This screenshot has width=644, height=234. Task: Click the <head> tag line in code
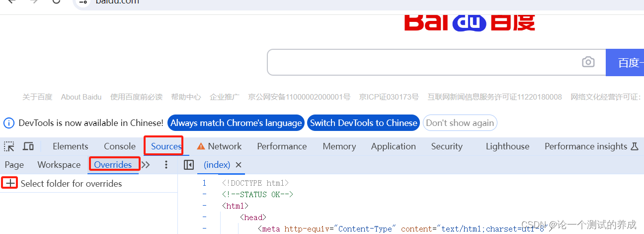[253, 218]
